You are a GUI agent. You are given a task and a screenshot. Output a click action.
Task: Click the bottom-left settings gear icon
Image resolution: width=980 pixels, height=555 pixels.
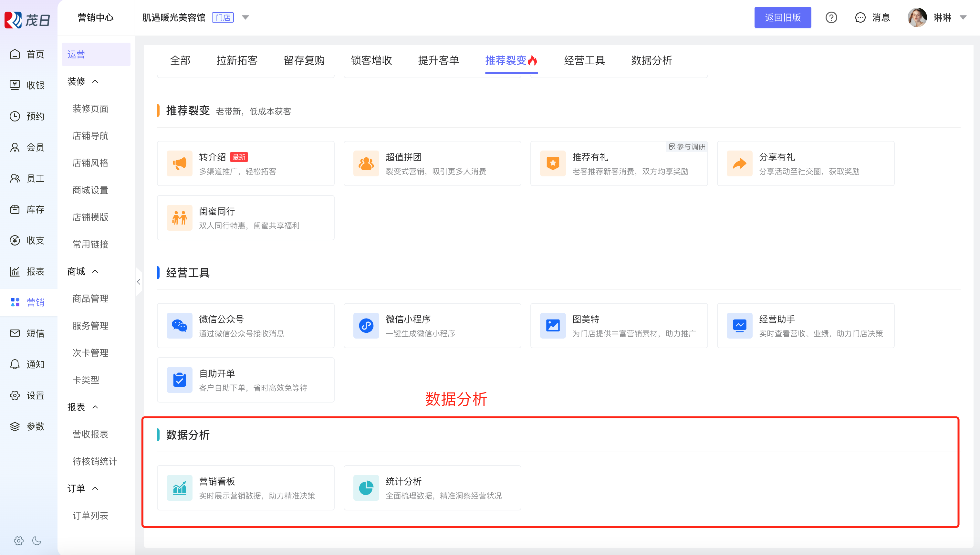(18, 540)
